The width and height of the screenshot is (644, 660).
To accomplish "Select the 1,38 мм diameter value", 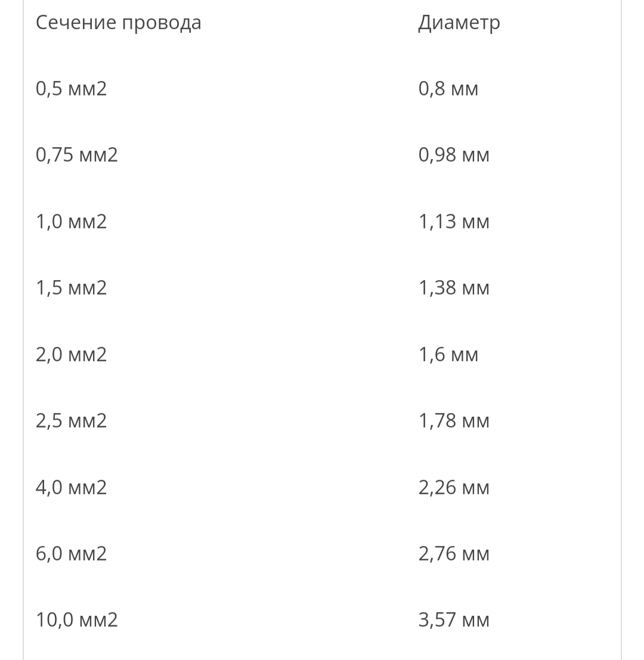I will coord(454,288).
